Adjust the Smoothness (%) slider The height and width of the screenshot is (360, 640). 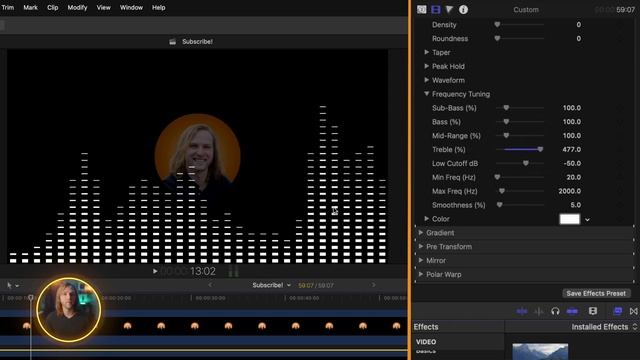pyautogui.click(x=520, y=205)
